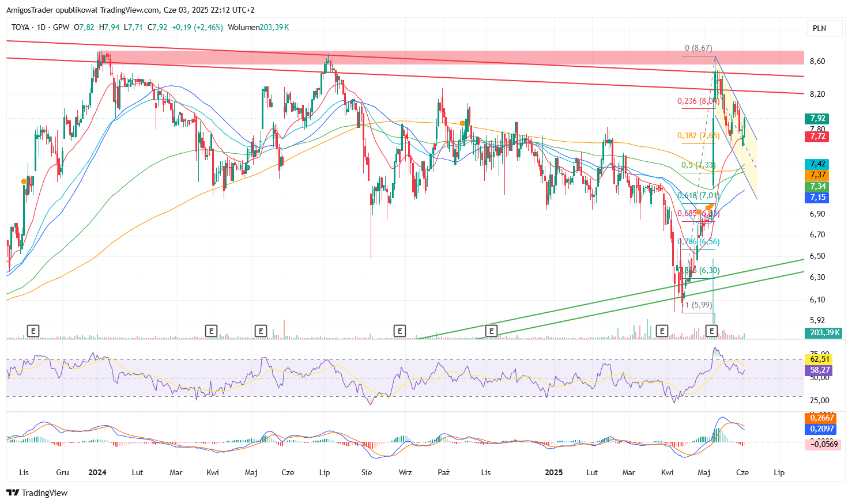The height and width of the screenshot is (504, 852).
Task: Click the earnings E marker above Kwi 2024
Action: (211, 331)
